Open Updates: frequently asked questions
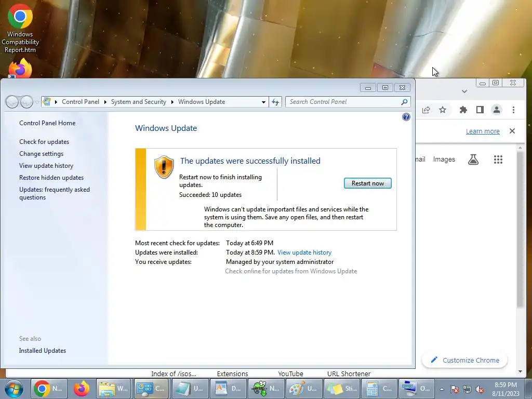Viewport: 532px width, 399px height. (54, 193)
